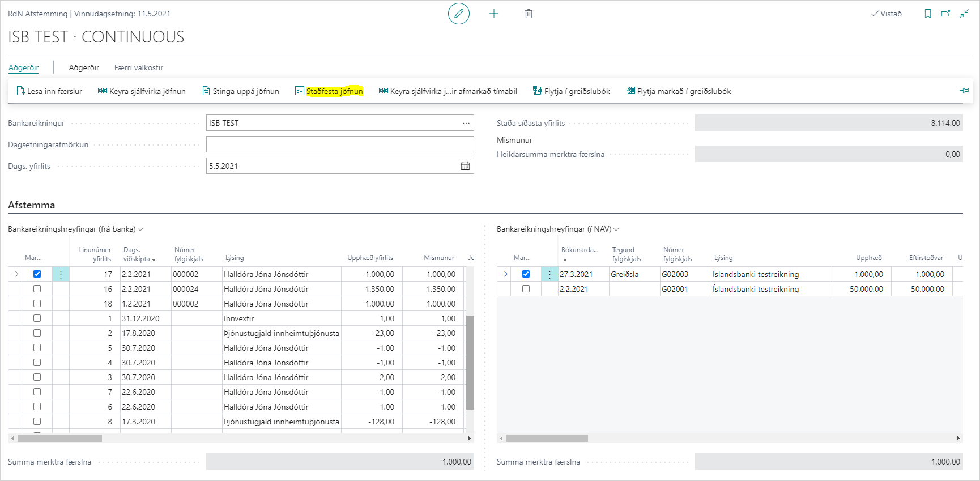Click the pencil edit icon
Image resolution: width=980 pixels, height=481 pixels.
tap(458, 14)
